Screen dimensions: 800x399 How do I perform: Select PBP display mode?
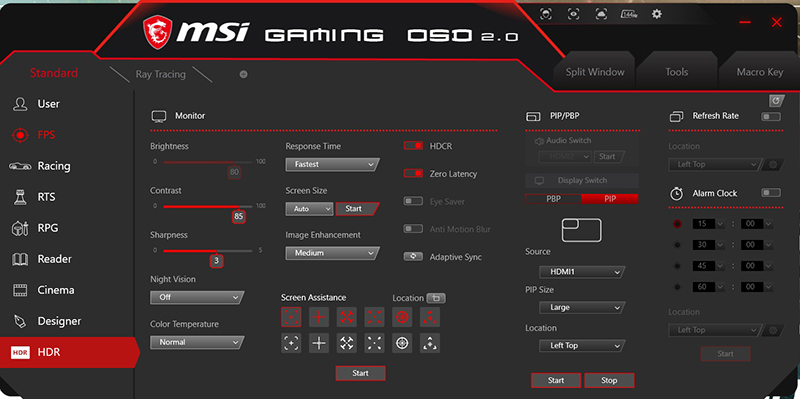coord(553,199)
